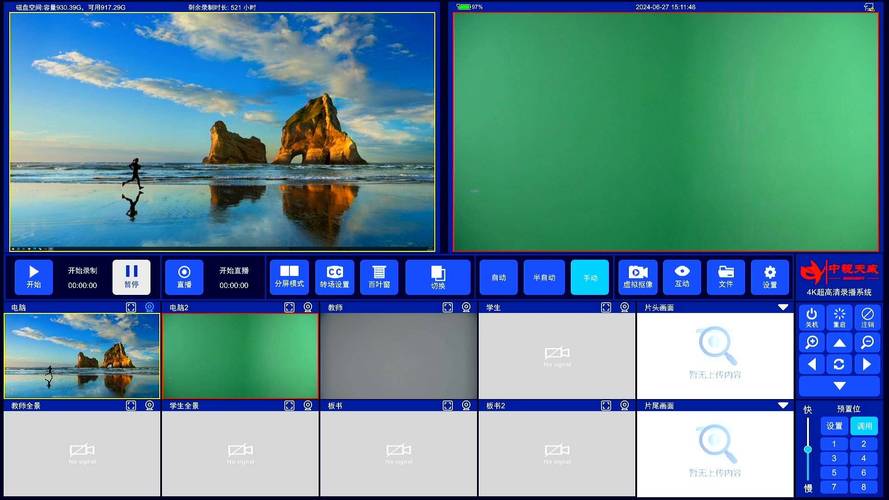Enable 手动 manual mode

click(x=589, y=277)
